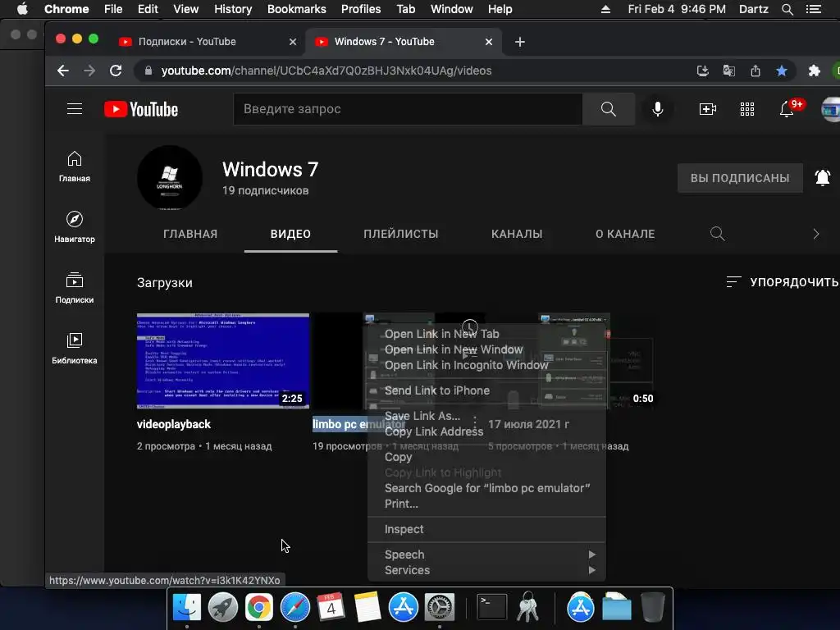The width and height of the screenshot is (840, 630).
Task: Search within channel magnifier icon
Action: point(717,234)
